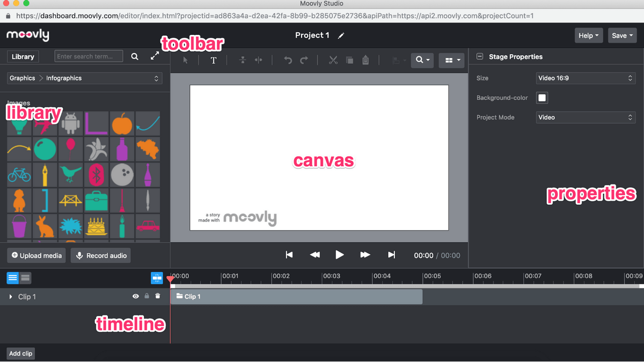
Task: Undo the last action
Action: pyautogui.click(x=288, y=60)
